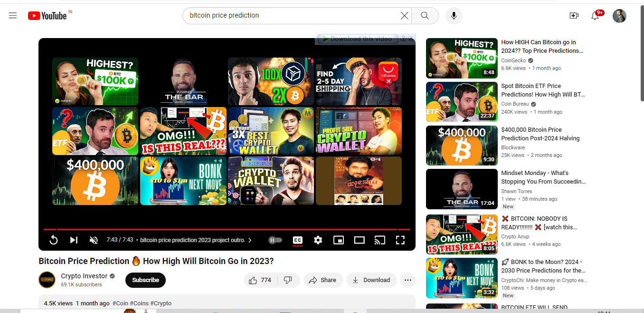
Task: Open sidebar '$400,000 Bitcoin Price Prediction' title
Action: point(540,134)
